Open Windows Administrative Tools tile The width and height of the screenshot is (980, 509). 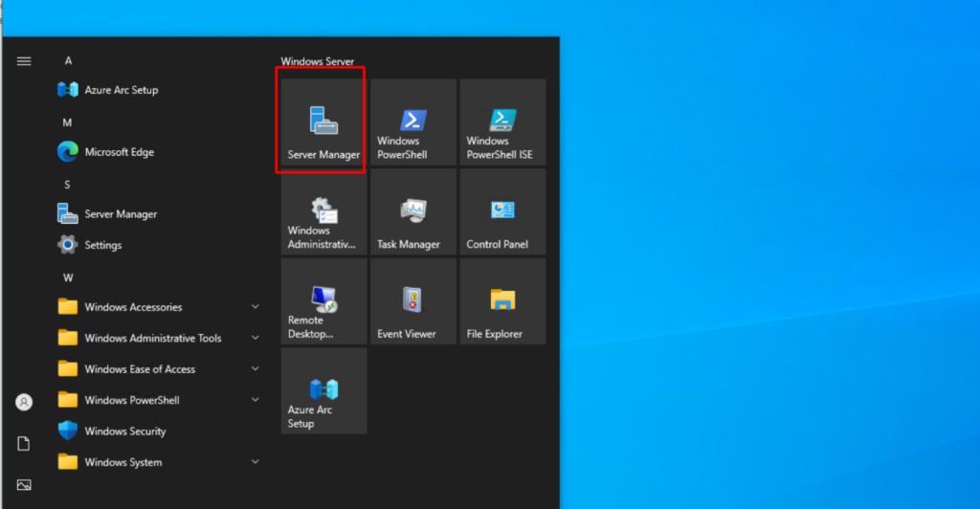(x=323, y=213)
